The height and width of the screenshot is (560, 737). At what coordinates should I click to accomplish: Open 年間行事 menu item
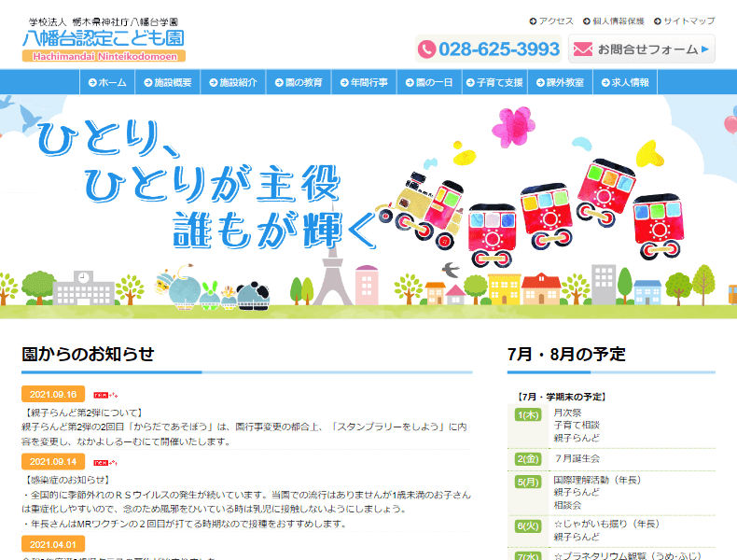click(x=364, y=82)
